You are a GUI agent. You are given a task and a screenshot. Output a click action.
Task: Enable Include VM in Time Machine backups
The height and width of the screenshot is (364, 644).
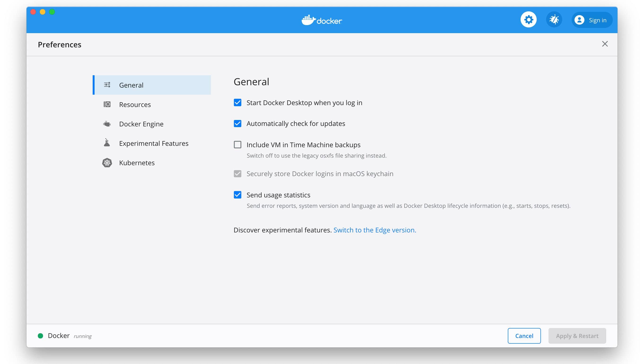click(238, 145)
